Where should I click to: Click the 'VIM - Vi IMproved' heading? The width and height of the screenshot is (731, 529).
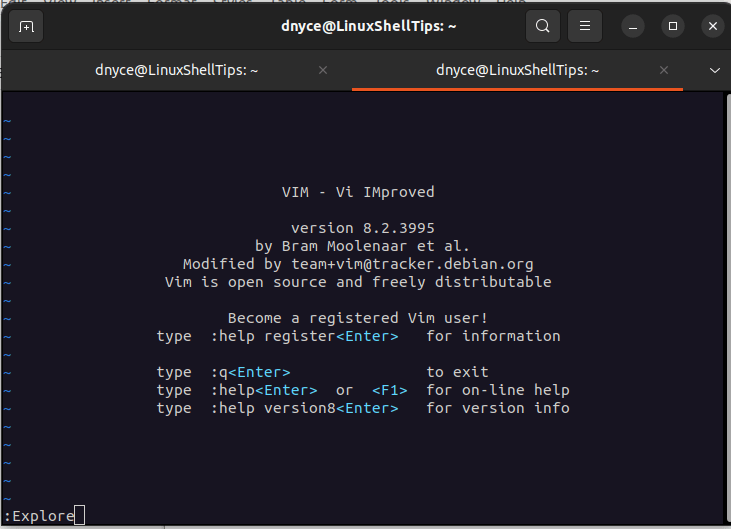[x=358, y=192]
